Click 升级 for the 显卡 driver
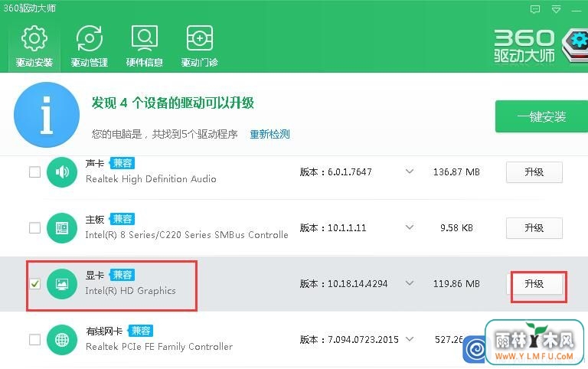 (534, 284)
